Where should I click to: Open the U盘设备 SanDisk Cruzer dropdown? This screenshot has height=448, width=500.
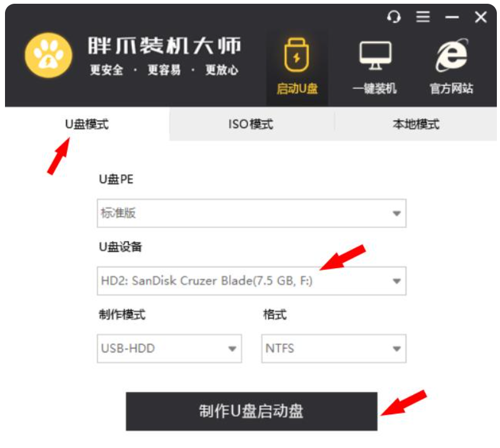[251, 281]
